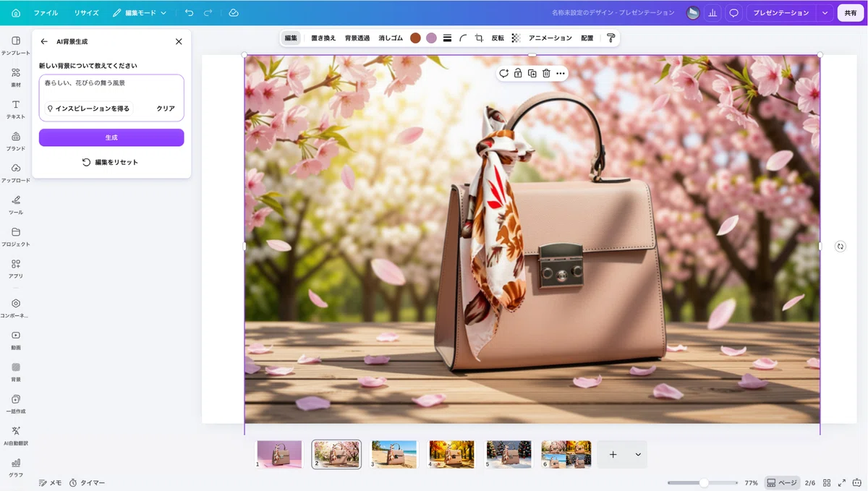Select the brown color swatch
The image size is (868, 491).
415,38
